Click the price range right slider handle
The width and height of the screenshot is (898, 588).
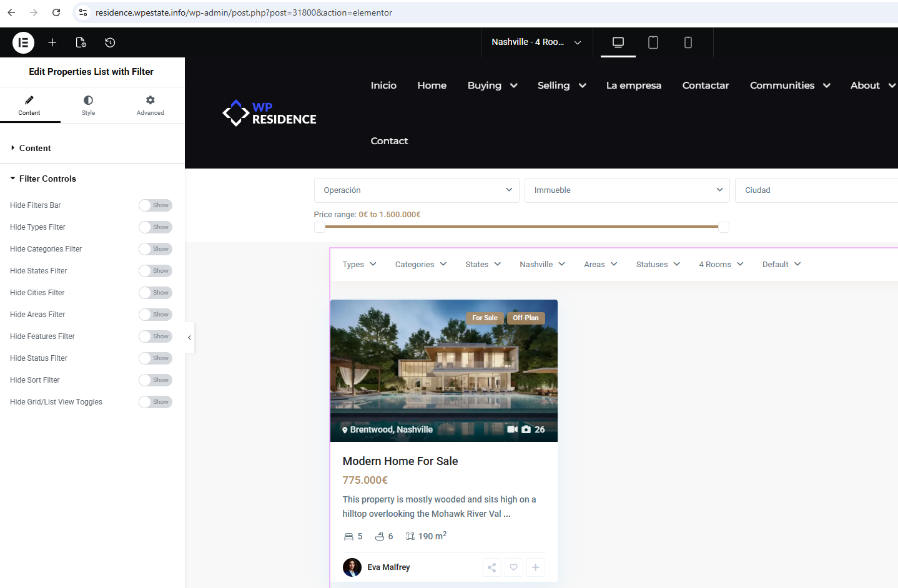724,227
